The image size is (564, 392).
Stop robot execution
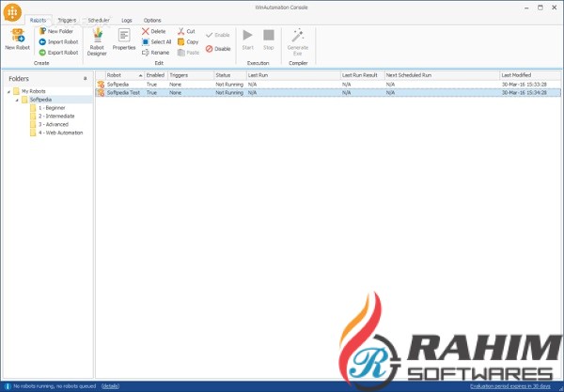pos(269,39)
